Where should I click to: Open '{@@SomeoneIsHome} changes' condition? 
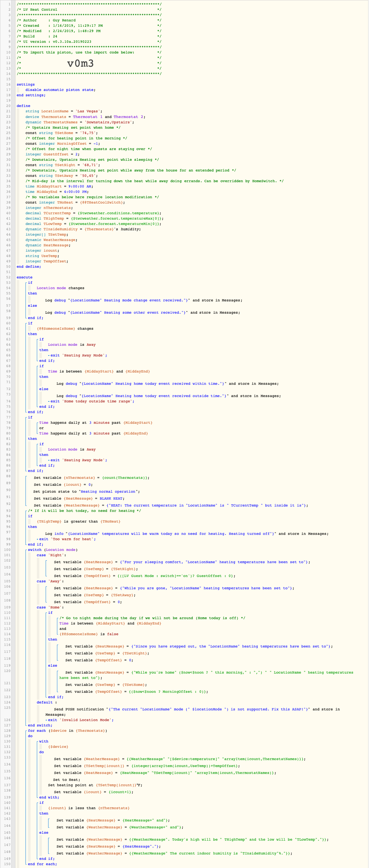tap(65, 328)
